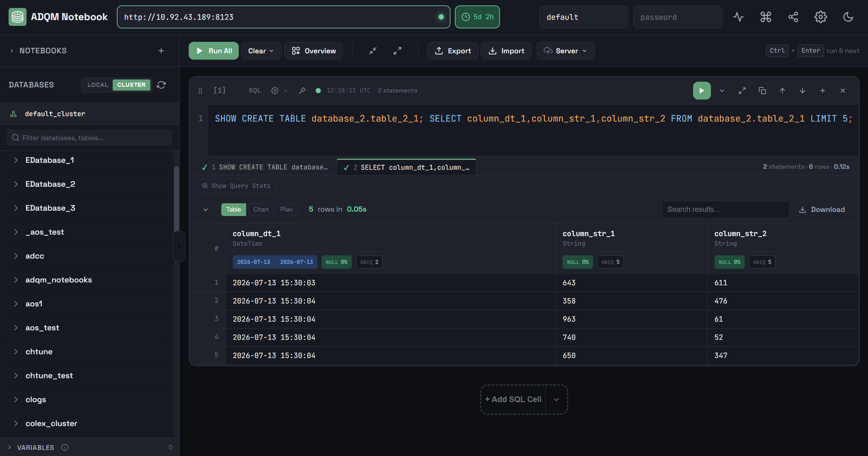
Task: Add cell below with plus icon
Action: (x=823, y=91)
